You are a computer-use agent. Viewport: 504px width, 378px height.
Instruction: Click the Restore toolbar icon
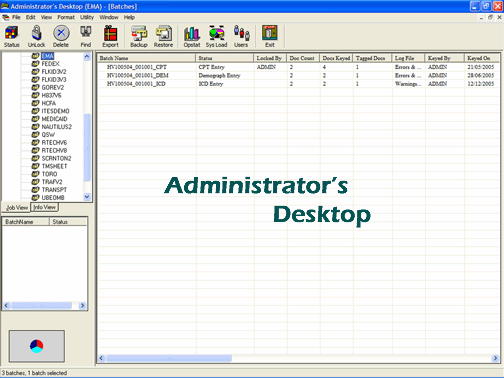163,36
